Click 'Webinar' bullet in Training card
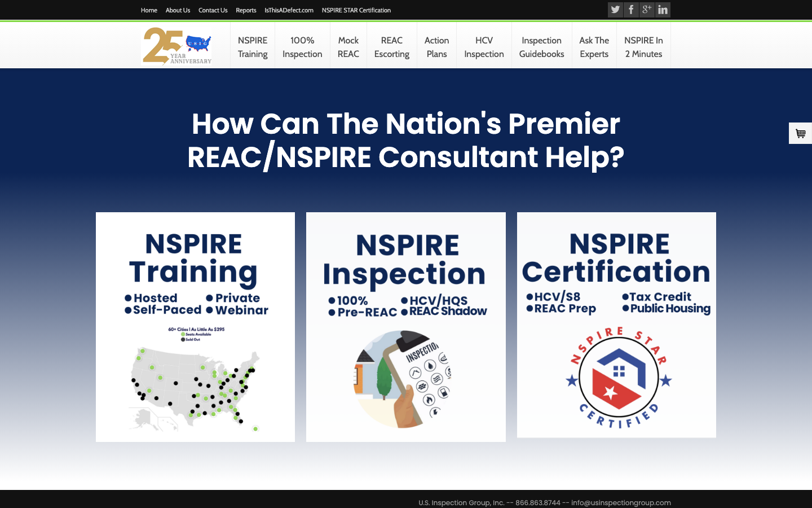 pos(237,310)
